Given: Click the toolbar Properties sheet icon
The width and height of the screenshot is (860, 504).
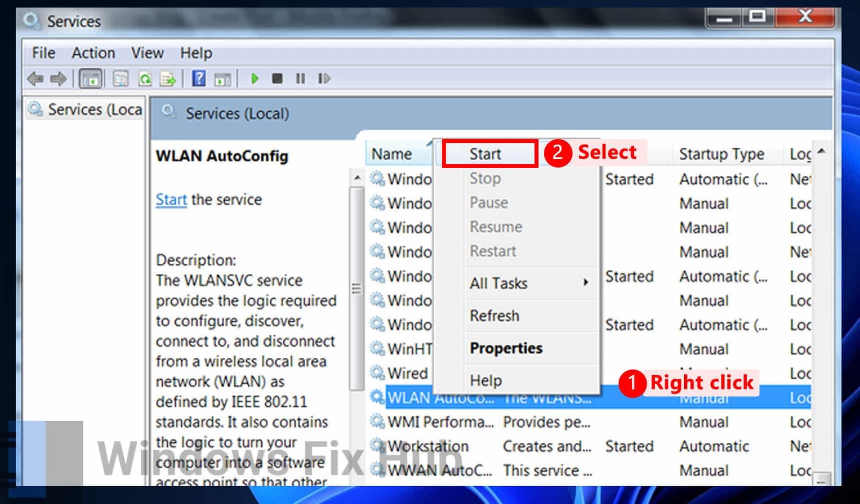Looking at the screenshot, I should pyautogui.click(x=121, y=79).
